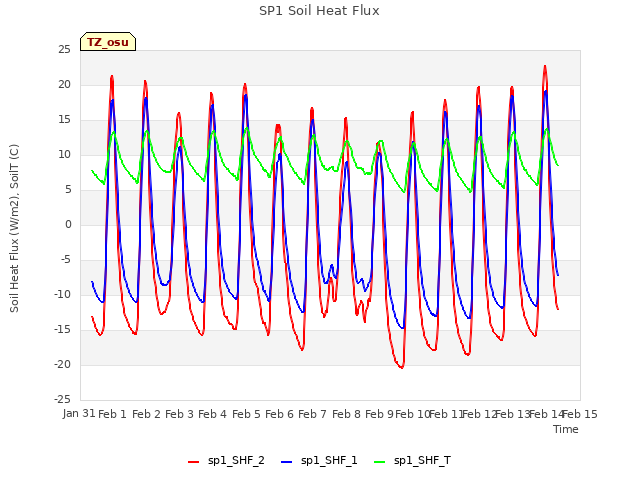Click the red sp1_SHF_2 legend swatch
Viewport: 640px width, 480px height.
point(193,462)
